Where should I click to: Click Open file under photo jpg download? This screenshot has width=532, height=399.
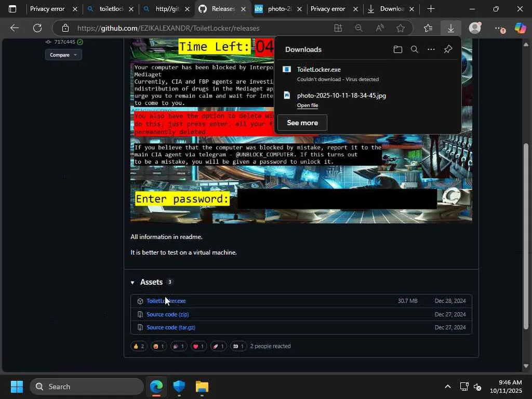[x=308, y=105]
